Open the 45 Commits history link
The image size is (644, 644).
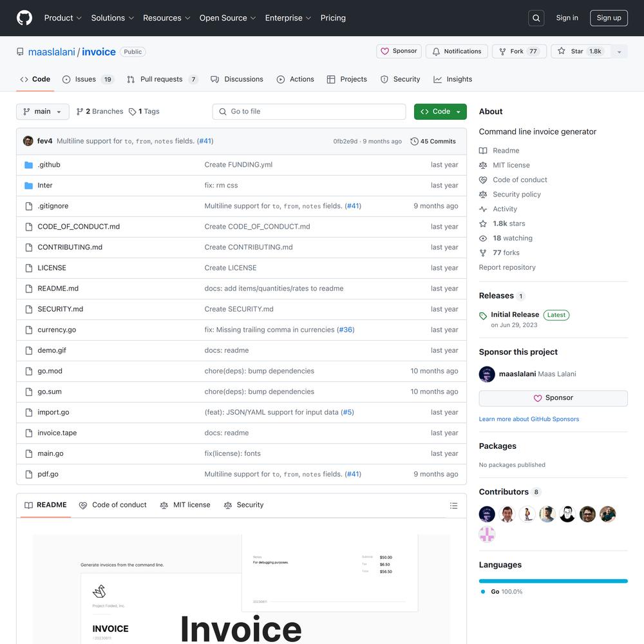[x=433, y=141]
